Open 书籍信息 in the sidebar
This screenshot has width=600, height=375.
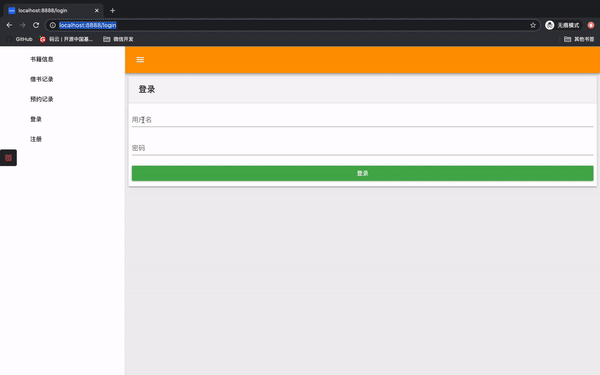[x=42, y=59]
